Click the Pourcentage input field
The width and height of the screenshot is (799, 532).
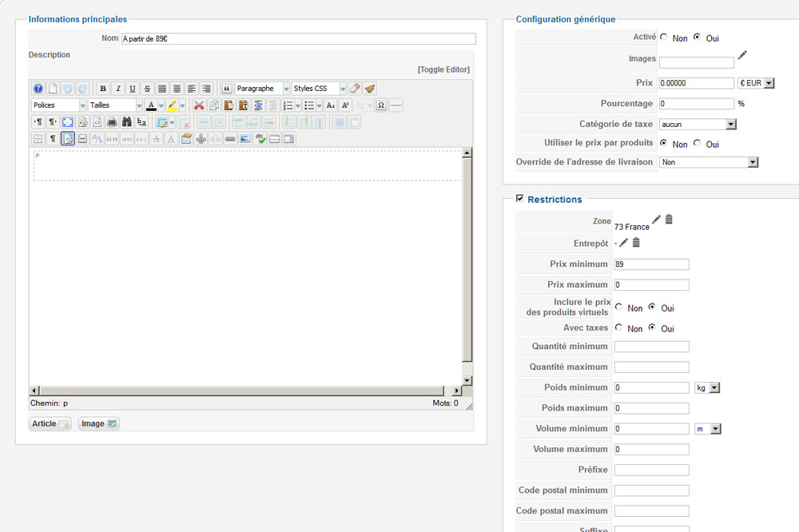(697, 104)
